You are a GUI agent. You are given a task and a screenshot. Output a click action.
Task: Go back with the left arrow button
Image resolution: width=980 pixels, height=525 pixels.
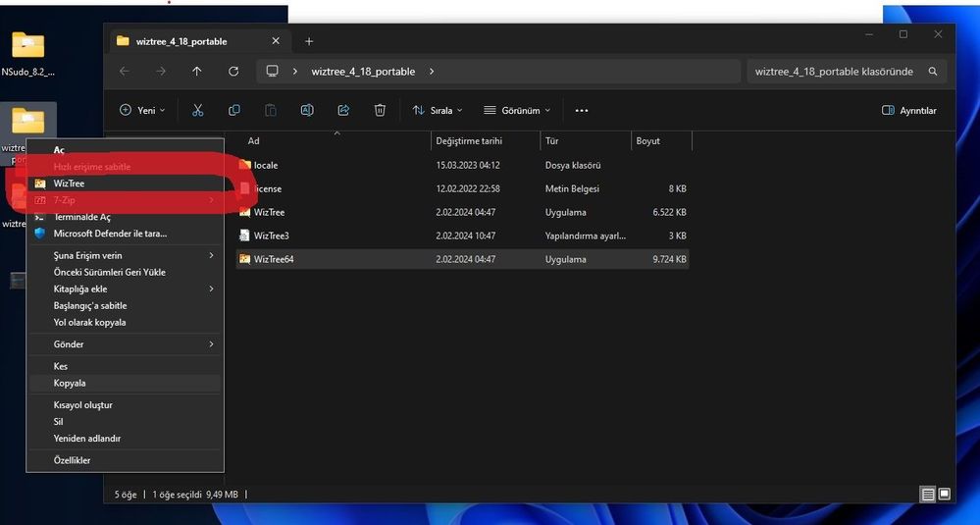pyautogui.click(x=125, y=72)
